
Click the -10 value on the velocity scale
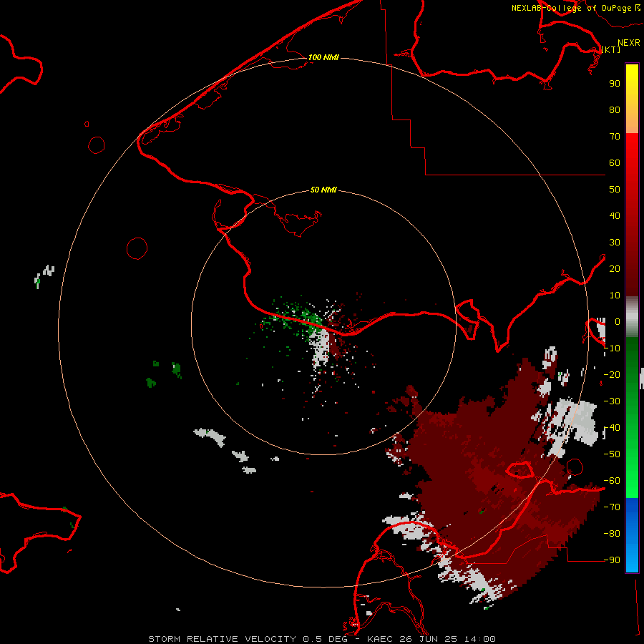(612, 348)
